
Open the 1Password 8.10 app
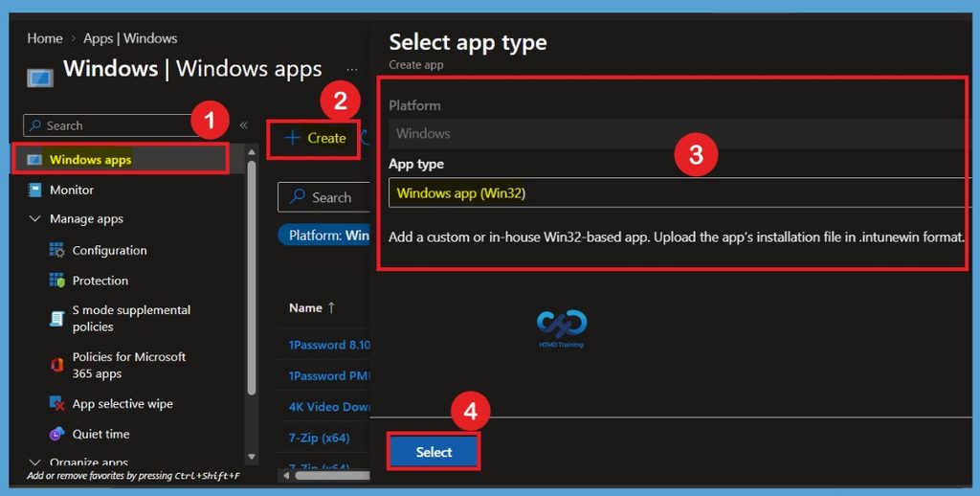(329, 345)
